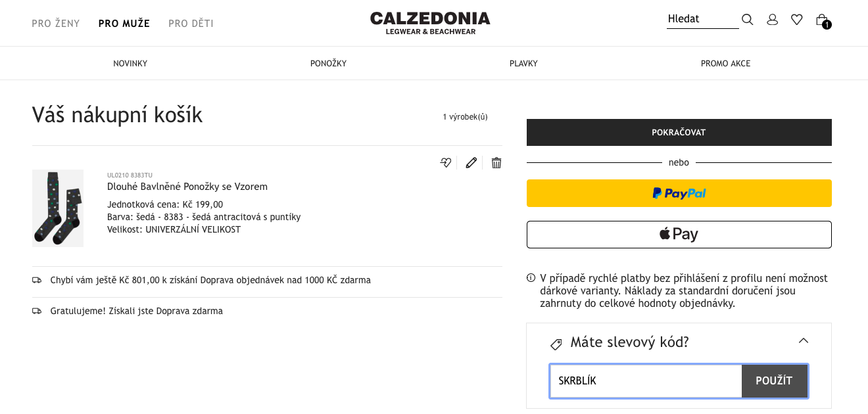Select the PRO DĚTI tab
This screenshot has height=414, width=868.
[191, 24]
